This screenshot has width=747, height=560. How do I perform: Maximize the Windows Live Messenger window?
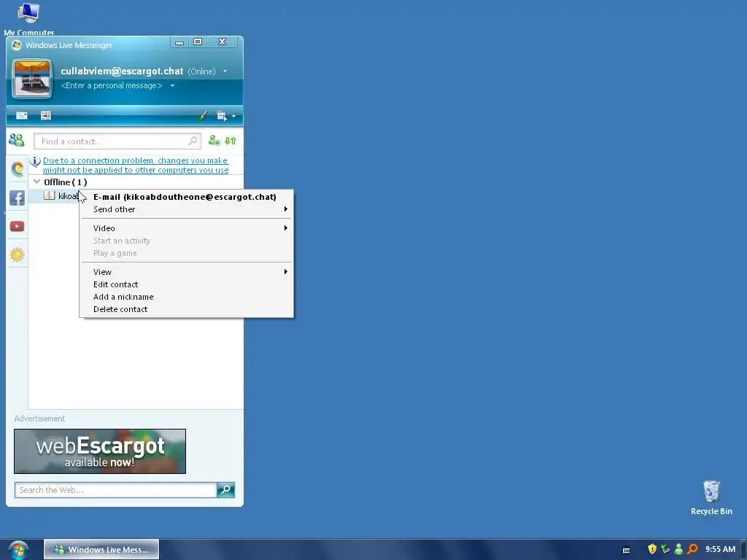(x=198, y=42)
